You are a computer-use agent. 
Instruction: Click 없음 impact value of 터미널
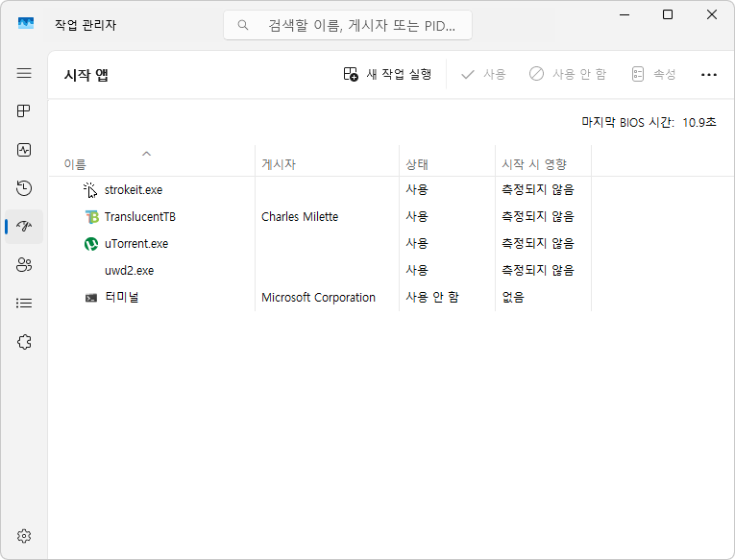tap(513, 297)
